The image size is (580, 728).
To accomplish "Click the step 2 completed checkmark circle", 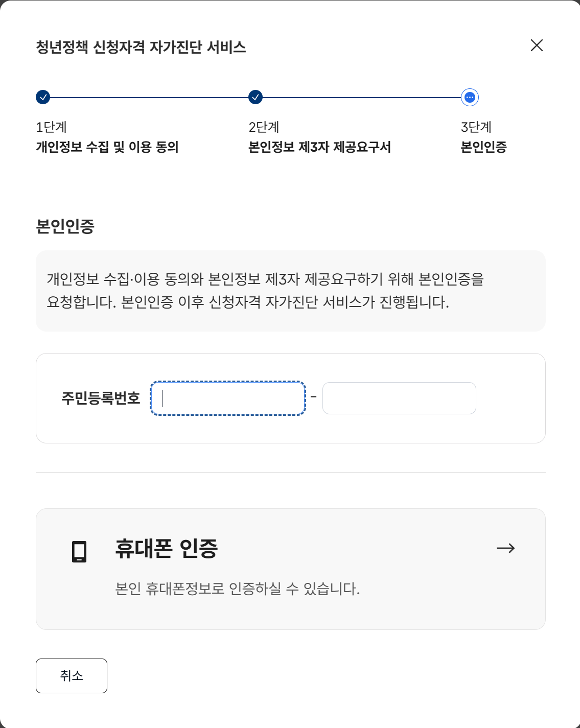I will (256, 97).
